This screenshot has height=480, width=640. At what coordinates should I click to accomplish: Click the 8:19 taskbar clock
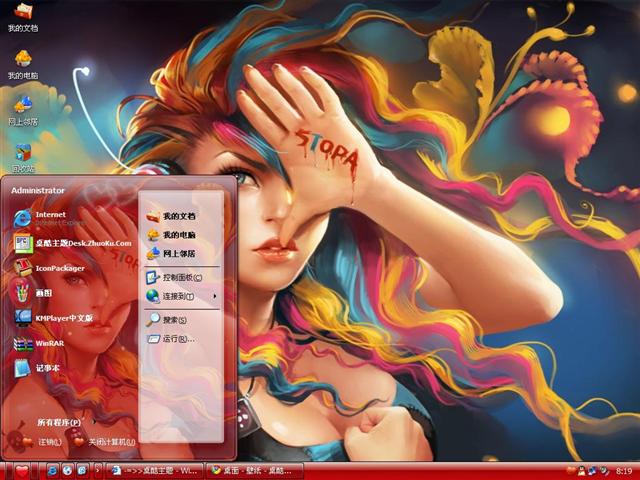coord(624,471)
